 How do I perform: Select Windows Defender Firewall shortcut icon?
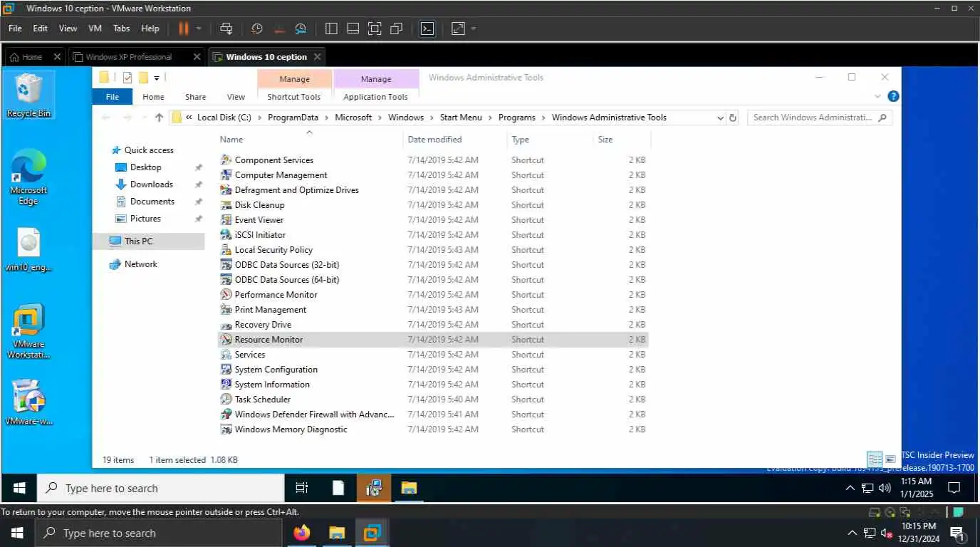point(226,415)
